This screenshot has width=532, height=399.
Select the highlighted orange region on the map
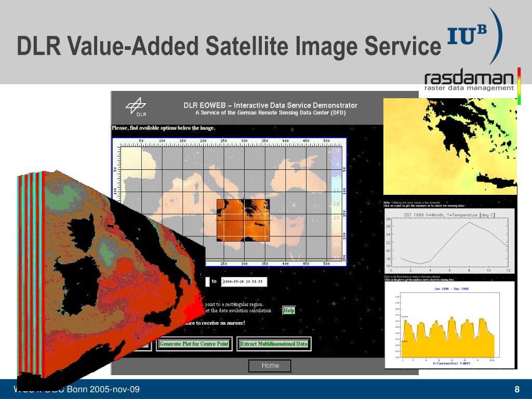coord(243,220)
